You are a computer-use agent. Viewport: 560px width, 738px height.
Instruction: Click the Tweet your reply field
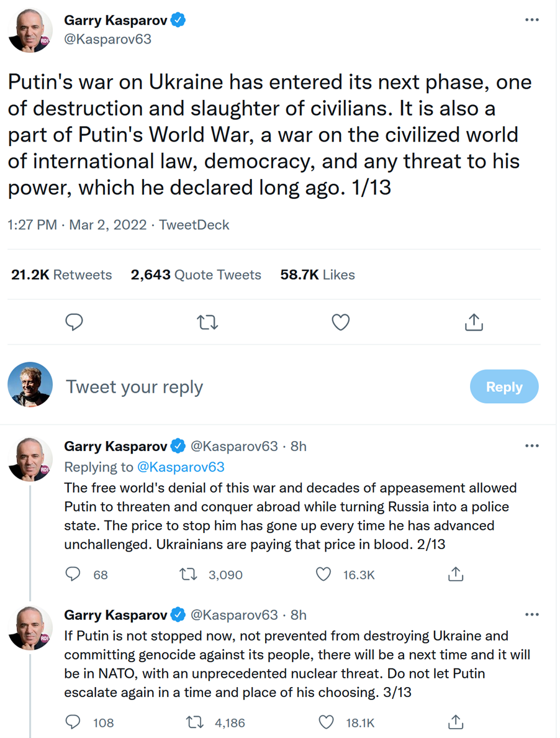(x=248, y=387)
